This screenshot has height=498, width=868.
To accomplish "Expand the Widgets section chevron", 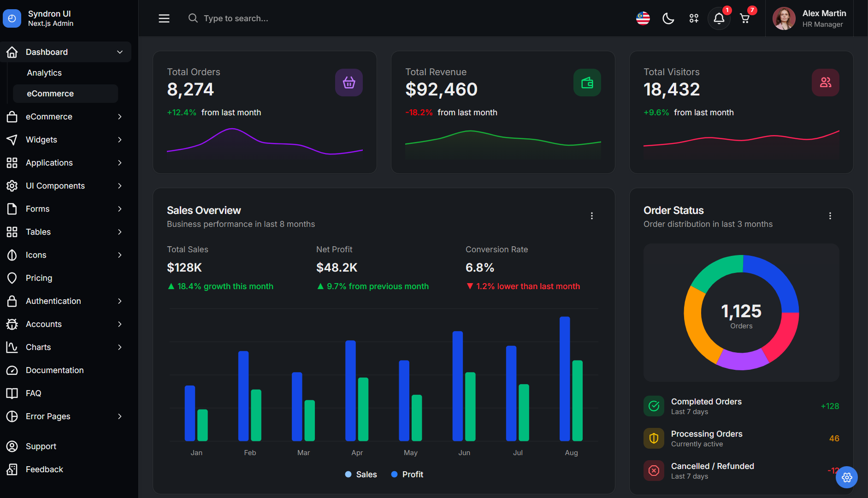I will pyautogui.click(x=120, y=140).
